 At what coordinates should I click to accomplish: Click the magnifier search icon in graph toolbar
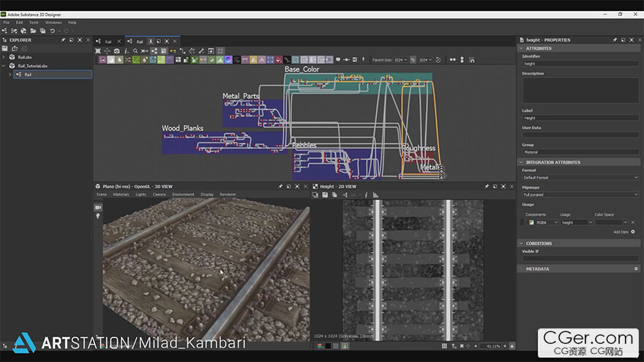pos(135,51)
